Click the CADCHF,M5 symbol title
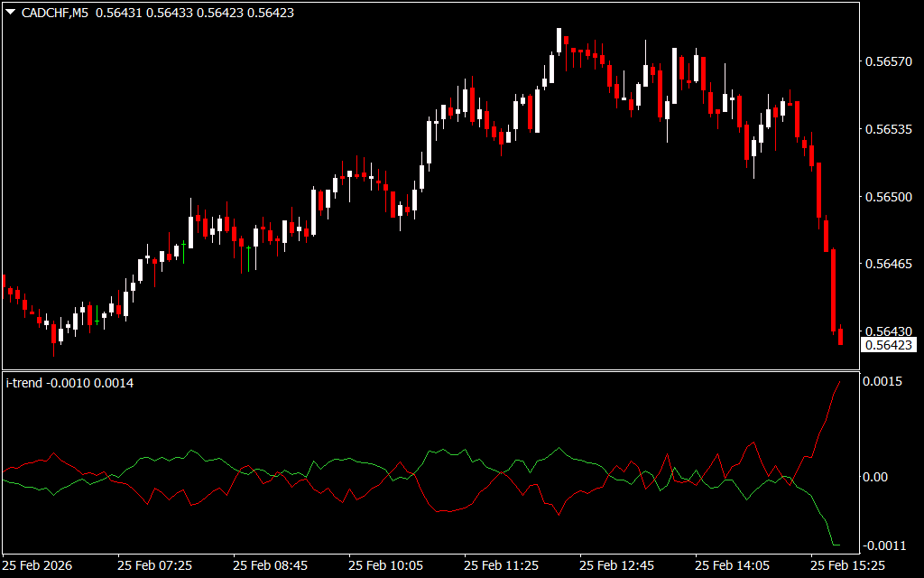Image resolution: width=924 pixels, height=578 pixels. click(x=53, y=13)
